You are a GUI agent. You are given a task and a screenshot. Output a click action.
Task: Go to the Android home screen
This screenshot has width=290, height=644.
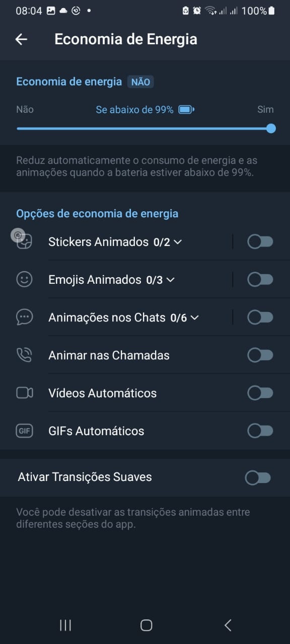(x=146, y=625)
